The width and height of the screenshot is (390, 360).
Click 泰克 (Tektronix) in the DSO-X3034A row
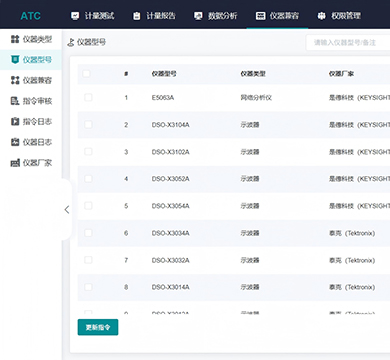[352, 233]
